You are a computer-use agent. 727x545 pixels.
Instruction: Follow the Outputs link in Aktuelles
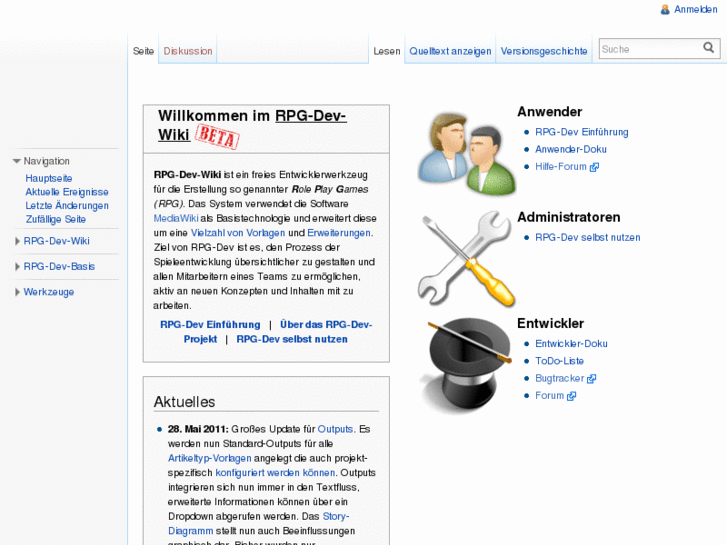point(335,429)
